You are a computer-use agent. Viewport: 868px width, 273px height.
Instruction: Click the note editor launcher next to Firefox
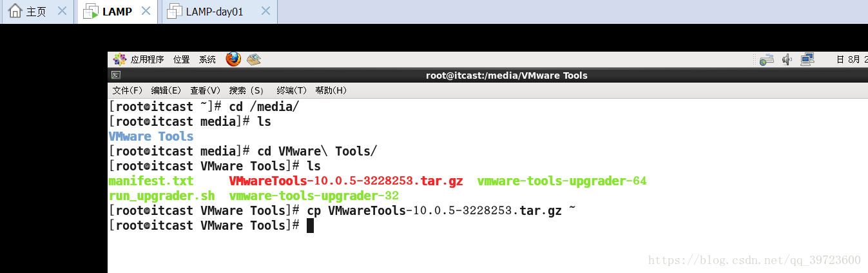pos(253,59)
